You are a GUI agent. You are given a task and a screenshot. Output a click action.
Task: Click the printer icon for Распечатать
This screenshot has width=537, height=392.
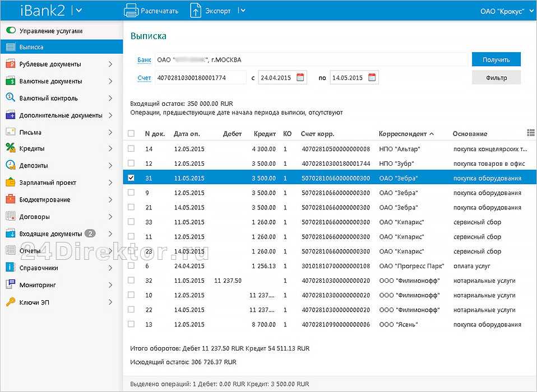coord(131,10)
